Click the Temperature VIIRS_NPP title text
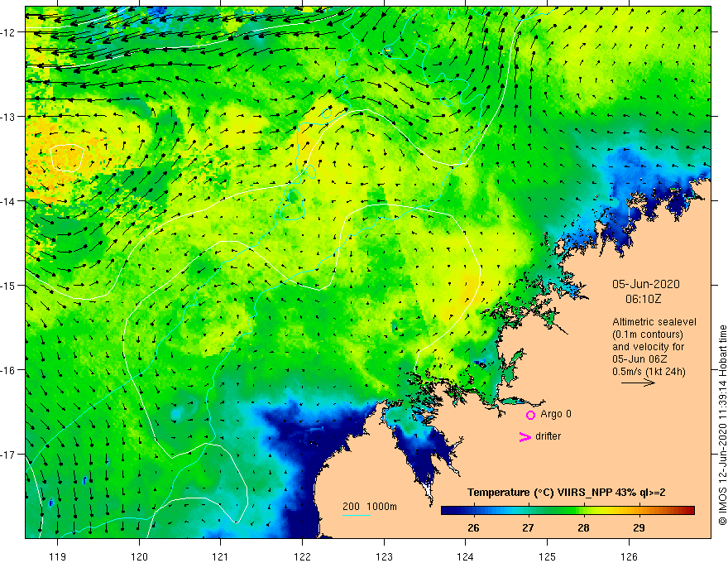Image resolution: width=728 pixels, height=563 pixels. pos(566,493)
